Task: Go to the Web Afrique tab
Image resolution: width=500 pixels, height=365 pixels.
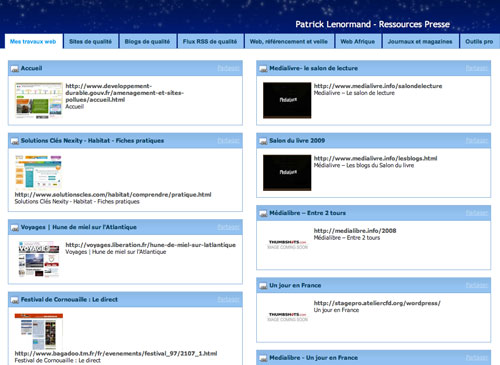Action: (x=358, y=41)
